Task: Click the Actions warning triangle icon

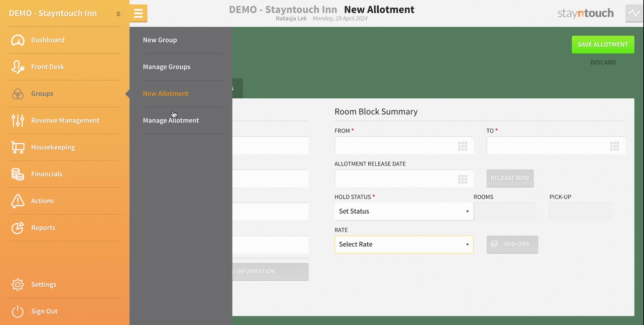Action: point(18,201)
